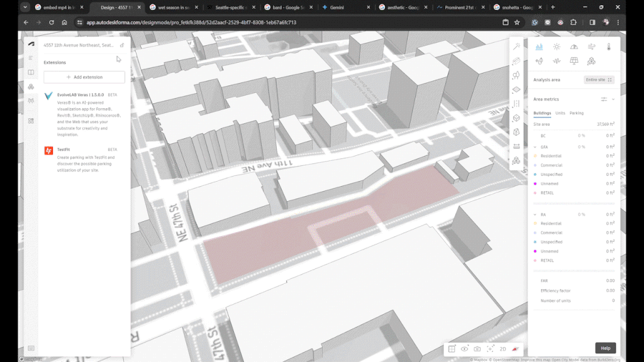Click the TestFit extension icon

(48, 150)
